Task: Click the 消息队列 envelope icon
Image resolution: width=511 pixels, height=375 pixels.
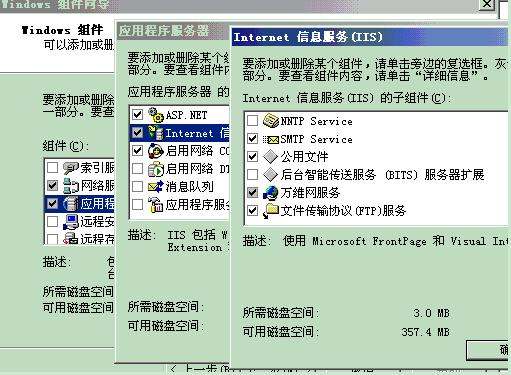Action: 156,187
